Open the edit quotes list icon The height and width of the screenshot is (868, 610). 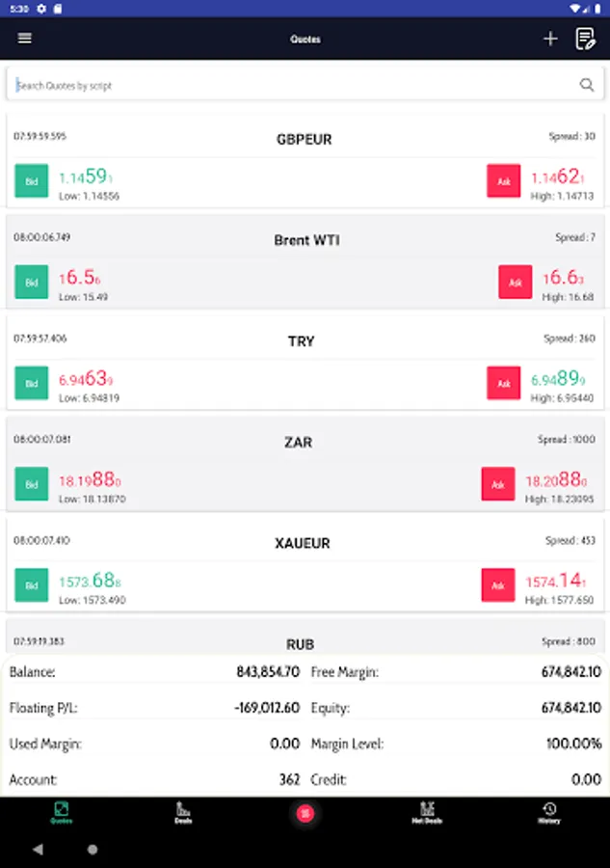(585, 39)
